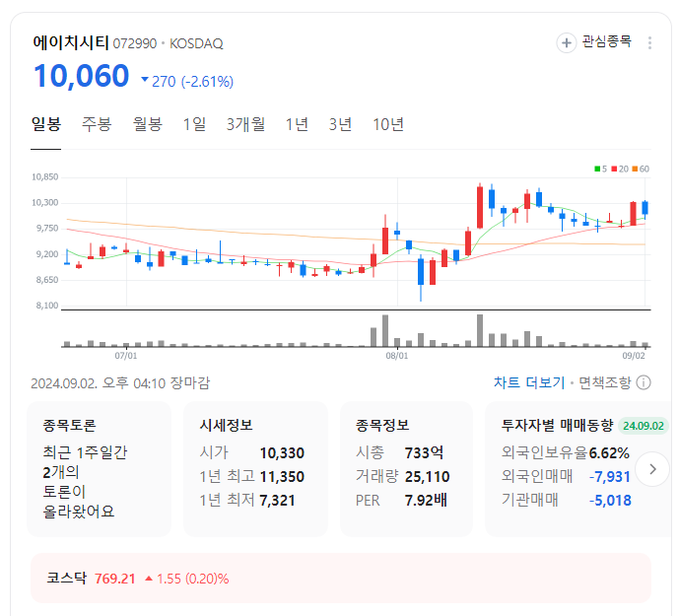Viewport: 679px width, 616px height.
Task: Open the 종목정보 stock info card
Action: (x=406, y=469)
